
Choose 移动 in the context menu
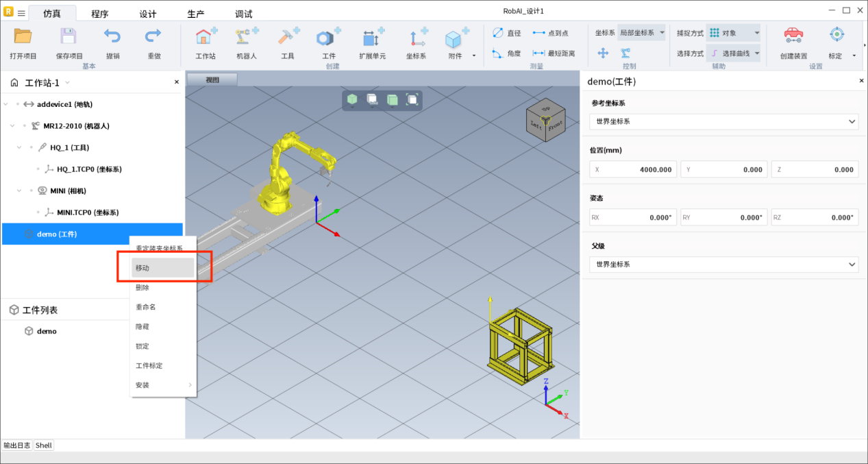(162, 268)
